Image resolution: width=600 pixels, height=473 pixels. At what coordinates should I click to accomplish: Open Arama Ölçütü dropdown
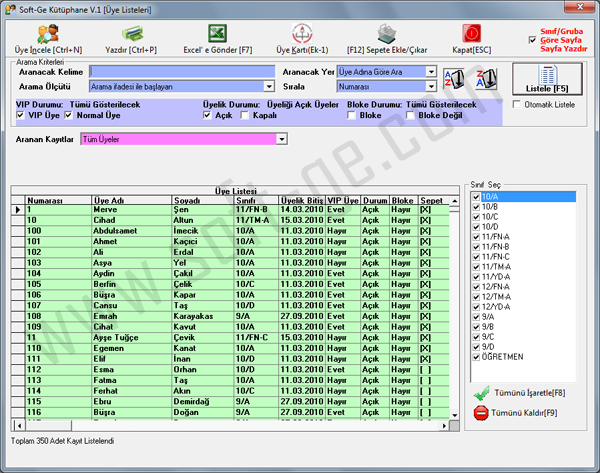[x=269, y=86]
